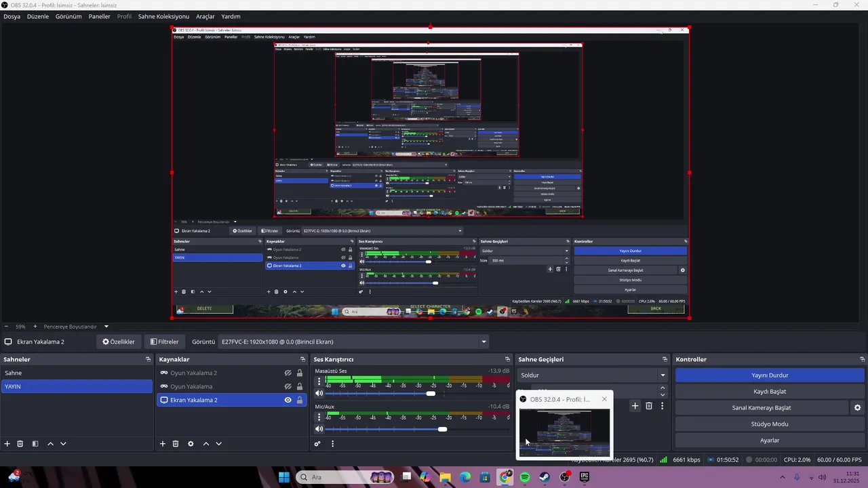This screenshot has width=868, height=488.
Task: Open Filtreler for selected source
Action: click(x=164, y=342)
